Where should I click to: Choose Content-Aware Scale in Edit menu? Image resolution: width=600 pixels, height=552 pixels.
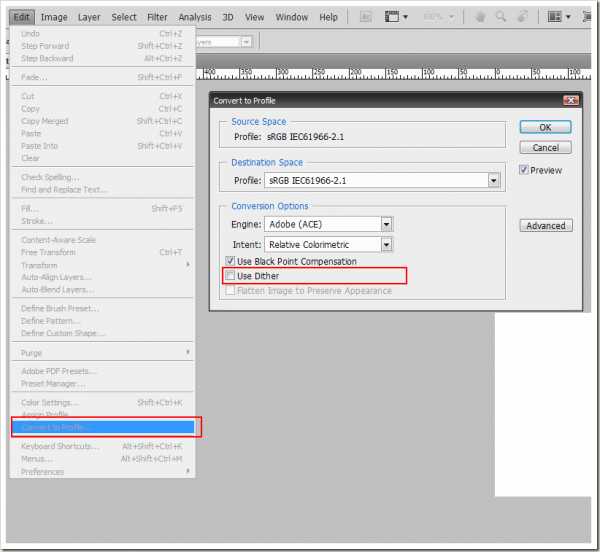coord(103,240)
